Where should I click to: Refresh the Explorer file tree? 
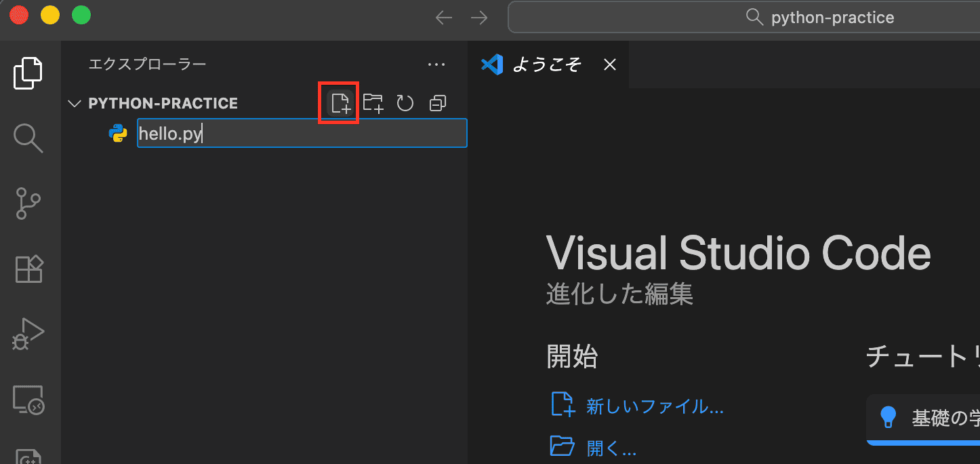pyautogui.click(x=405, y=103)
